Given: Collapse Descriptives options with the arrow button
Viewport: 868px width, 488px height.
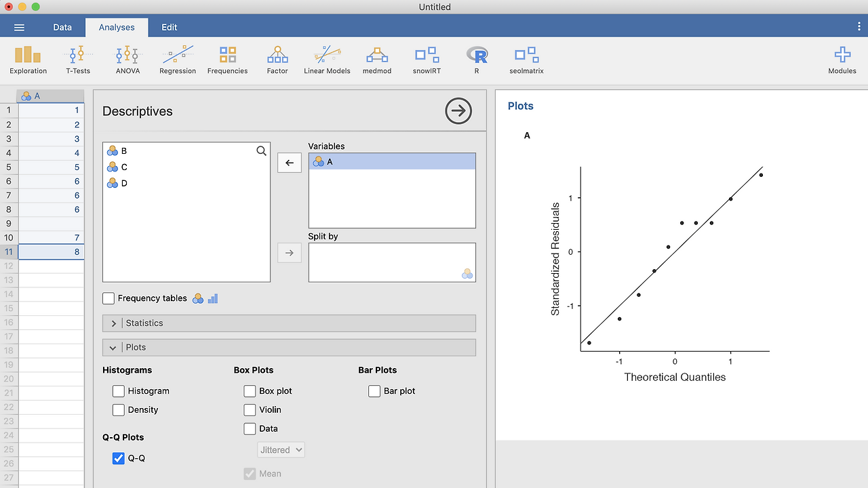Looking at the screenshot, I should click(x=458, y=110).
